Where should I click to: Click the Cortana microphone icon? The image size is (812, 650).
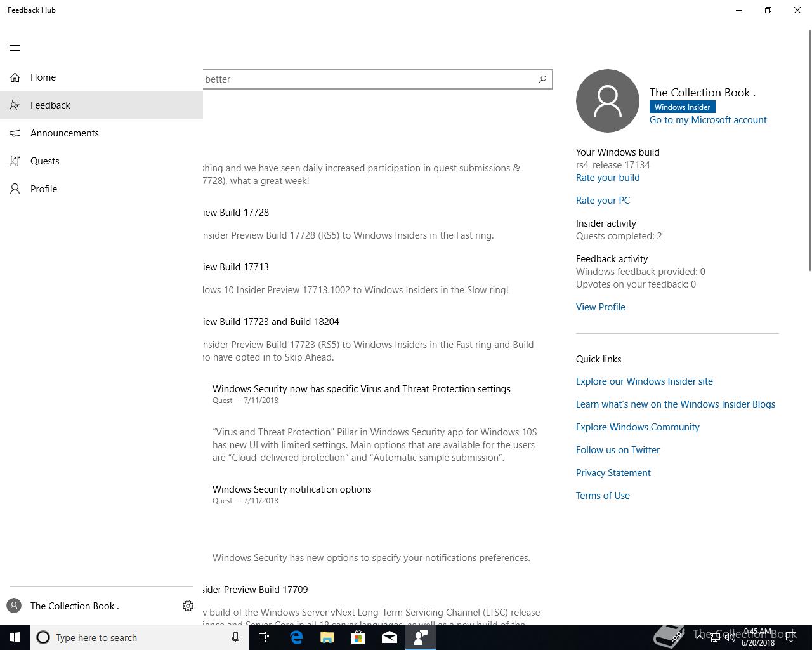[x=235, y=637]
